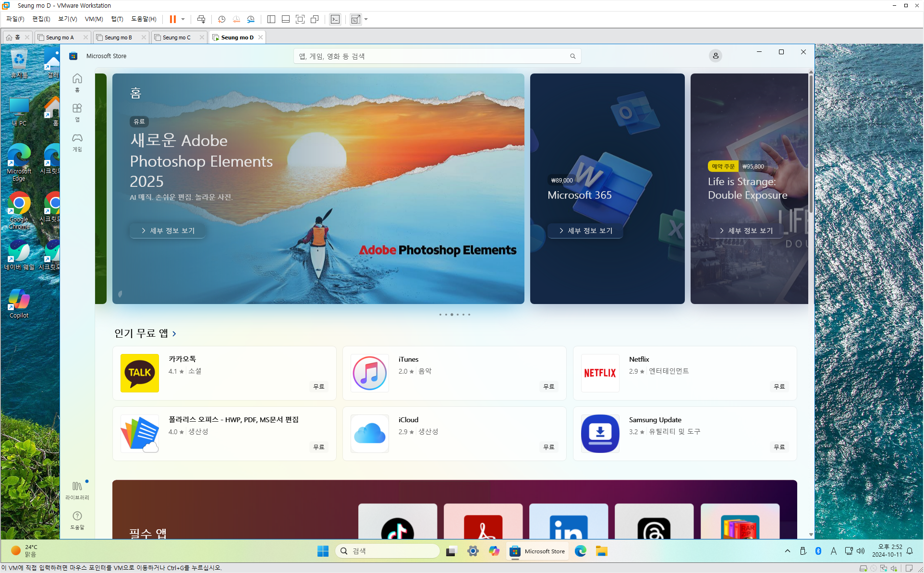Viewport: 924px width, 573px height.
Task: Expand the popular free apps chevron
Action: point(174,333)
